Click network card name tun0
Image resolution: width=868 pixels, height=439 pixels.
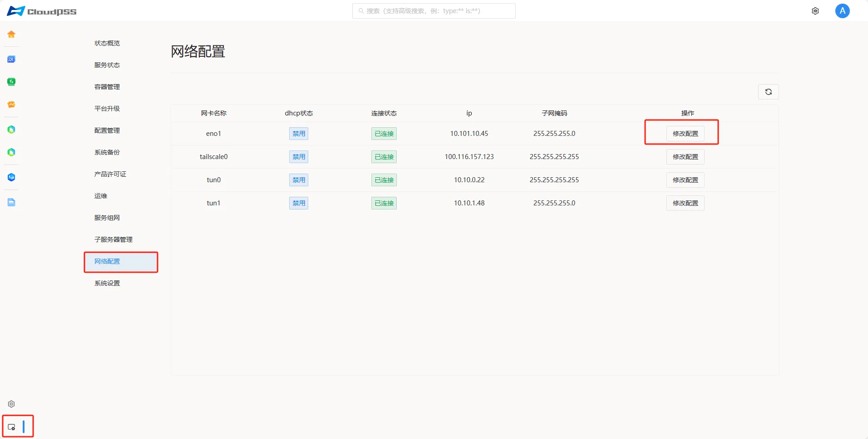pos(213,180)
